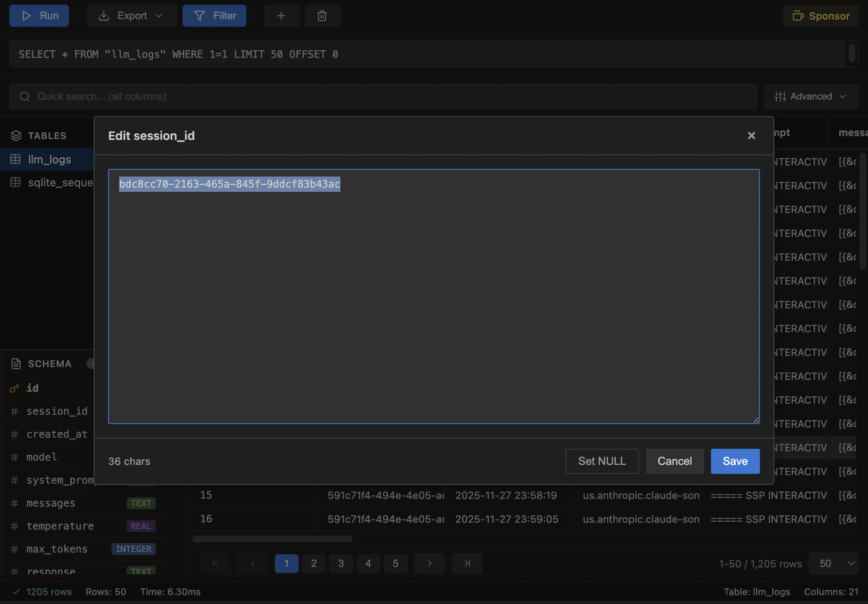Click the Run query play button
The width and height of the screenshot is (868, 604).
39,16
